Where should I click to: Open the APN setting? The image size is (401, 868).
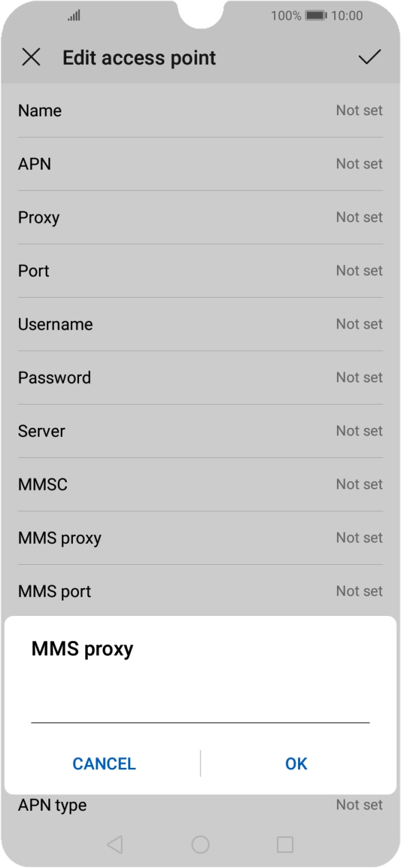[200, 164]
